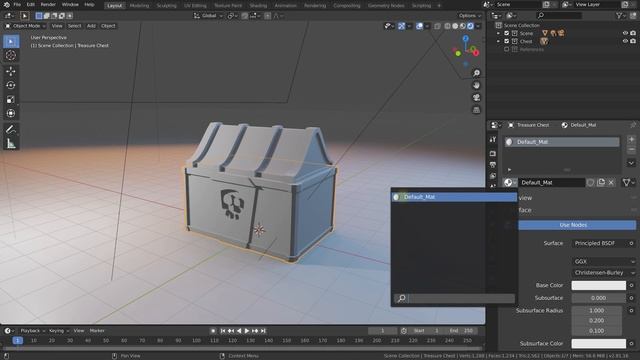Screen dimensions: 640x360
Task: Open the Surface Principled BSDF dropdown
Action: coord(600,243)
